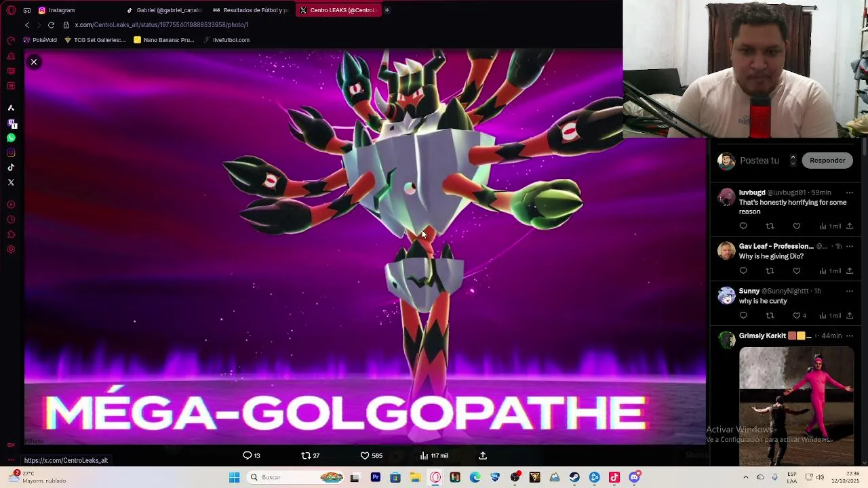
Task: Open more options on Gav Leaf's reply
Action: click(849, 246)
